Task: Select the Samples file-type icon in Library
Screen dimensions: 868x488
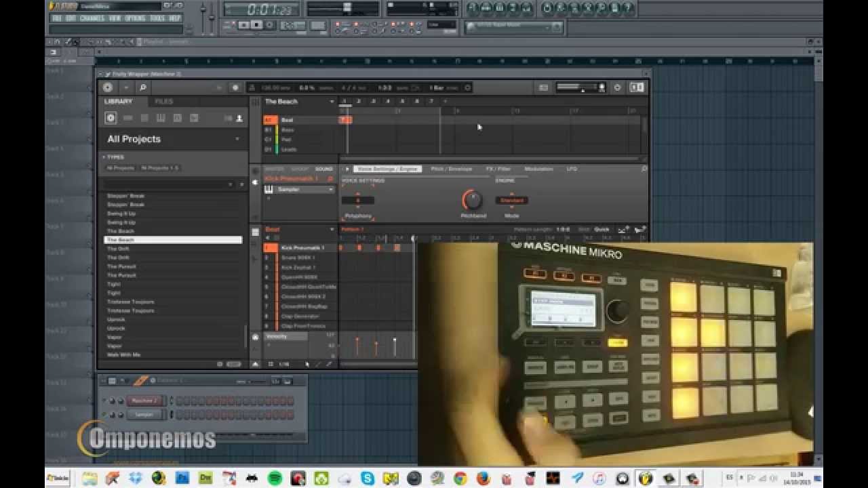Action: (x=194, y=118)
